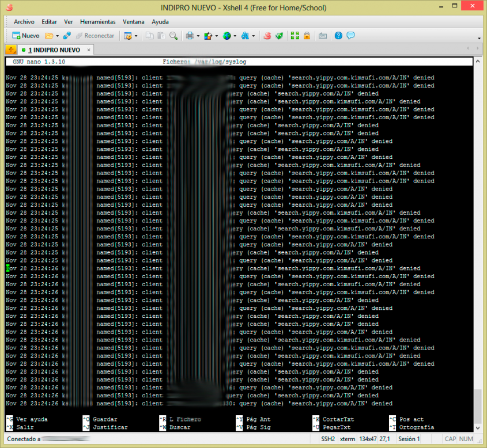This screenshot has width=487, height=448.
Task: Click the disconnect link icon
Action: 67,36
